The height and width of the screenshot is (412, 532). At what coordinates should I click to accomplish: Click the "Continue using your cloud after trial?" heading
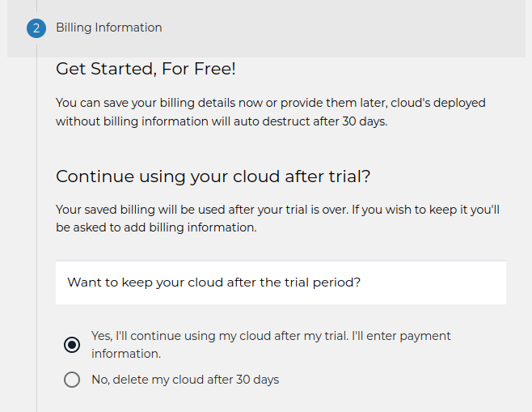(x=213, y=176)
